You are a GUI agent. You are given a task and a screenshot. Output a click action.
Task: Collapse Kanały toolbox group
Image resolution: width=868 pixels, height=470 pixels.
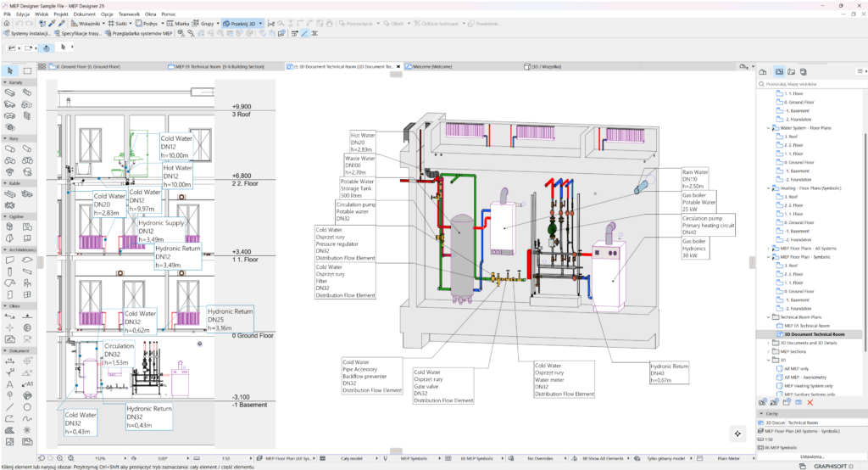[6, 82]
